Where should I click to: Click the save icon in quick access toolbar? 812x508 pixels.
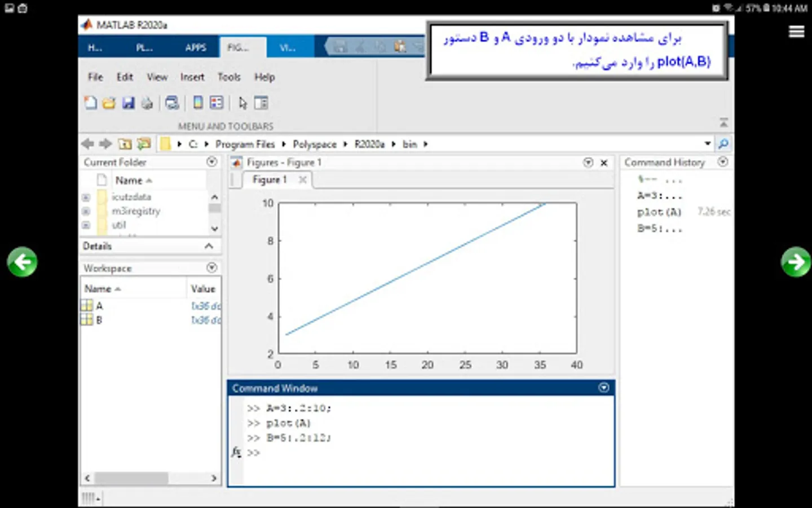click(x=340, y=47)
